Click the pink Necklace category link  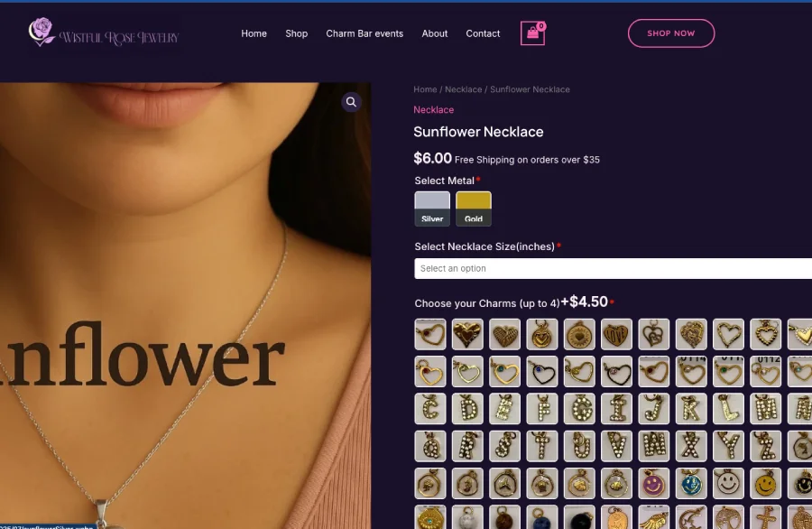433,110
